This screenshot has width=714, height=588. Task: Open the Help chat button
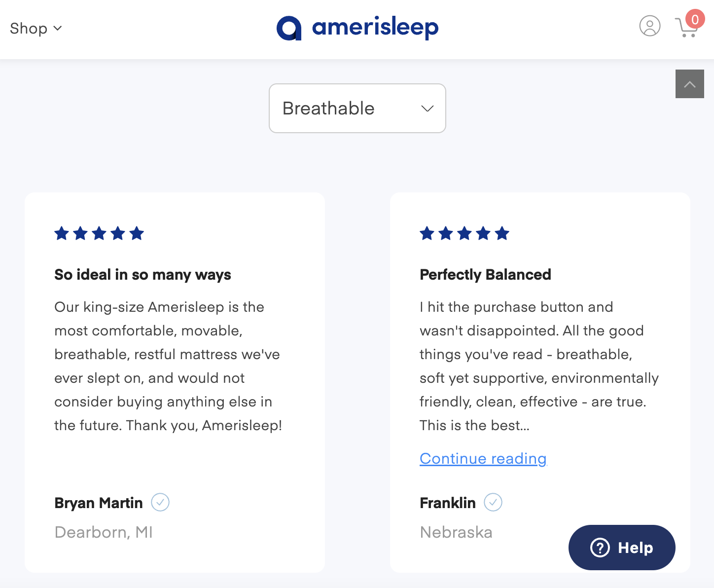(x=622, y=548)
